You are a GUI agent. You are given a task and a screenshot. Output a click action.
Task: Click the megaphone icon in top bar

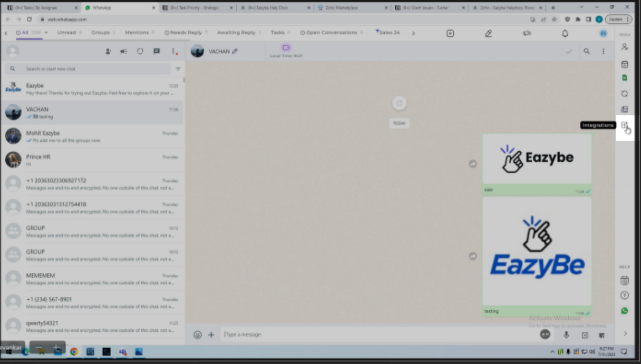tap(527, 33)
